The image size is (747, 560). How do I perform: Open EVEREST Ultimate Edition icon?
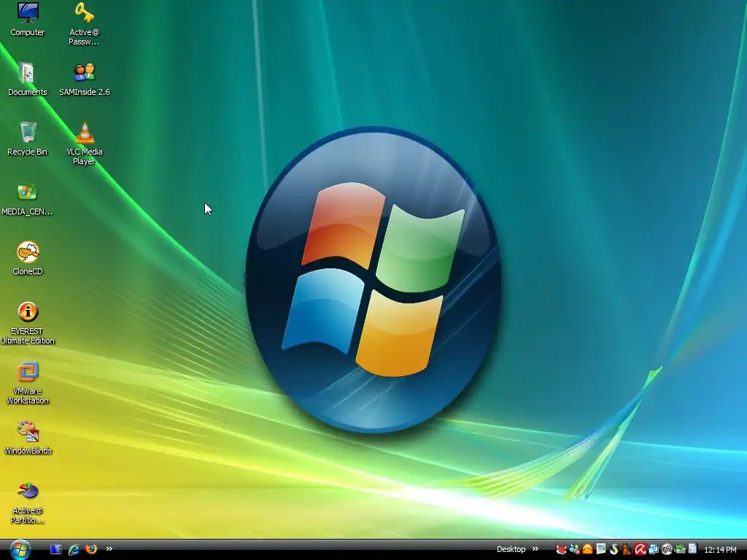click(x=27, y=323)
